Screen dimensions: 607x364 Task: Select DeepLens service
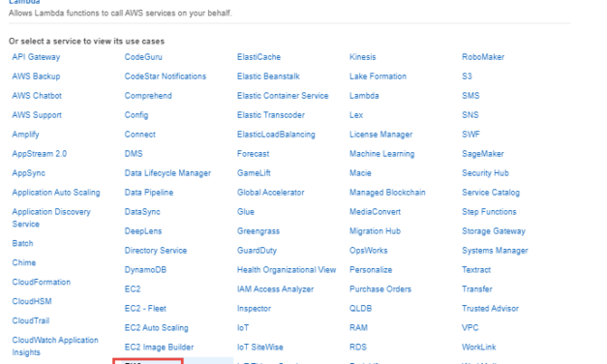click(x=143, y=231)
